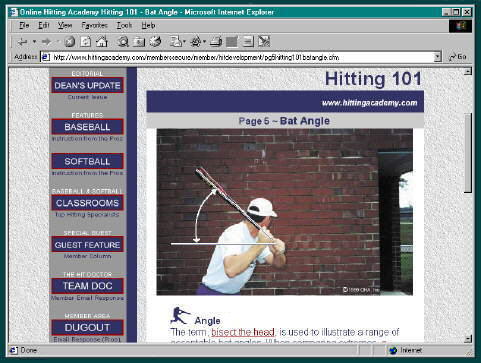Click the 'Angle' section heading

(207, 321)
